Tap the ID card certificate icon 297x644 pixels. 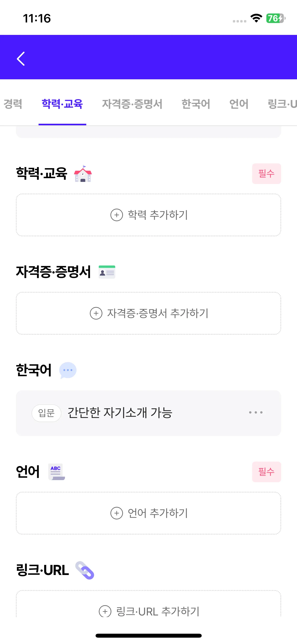pos(107,272)
